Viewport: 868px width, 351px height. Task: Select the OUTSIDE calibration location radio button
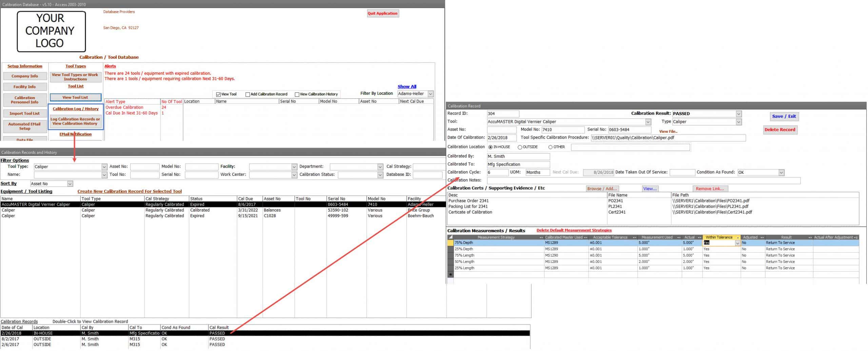[519, 147]
